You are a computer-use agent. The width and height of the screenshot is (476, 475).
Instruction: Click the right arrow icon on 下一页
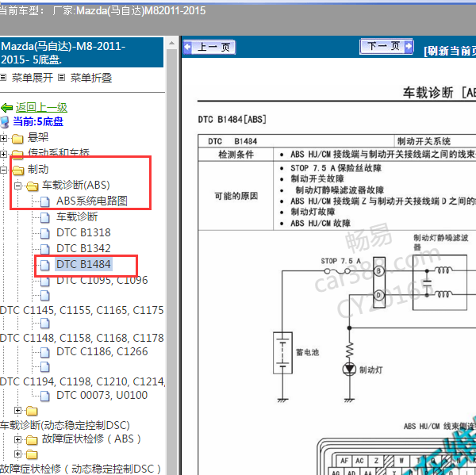tap(409, 46)
